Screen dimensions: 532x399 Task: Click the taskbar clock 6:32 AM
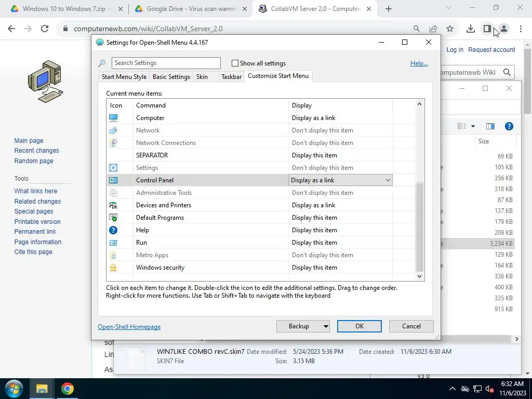pyautogui.click(x=512, y=384)
